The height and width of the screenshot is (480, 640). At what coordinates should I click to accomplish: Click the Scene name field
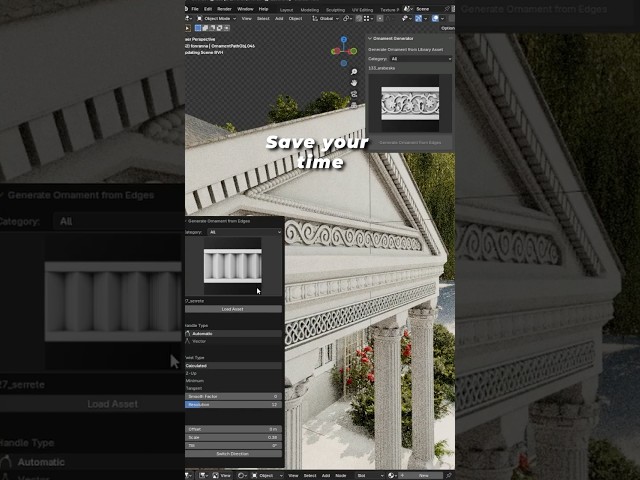429,9
